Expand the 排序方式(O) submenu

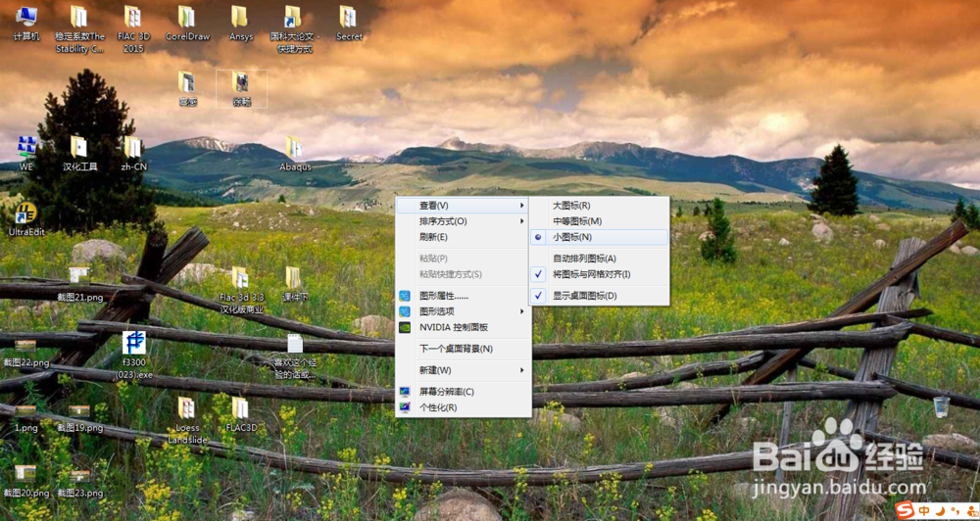click(464, 221)
